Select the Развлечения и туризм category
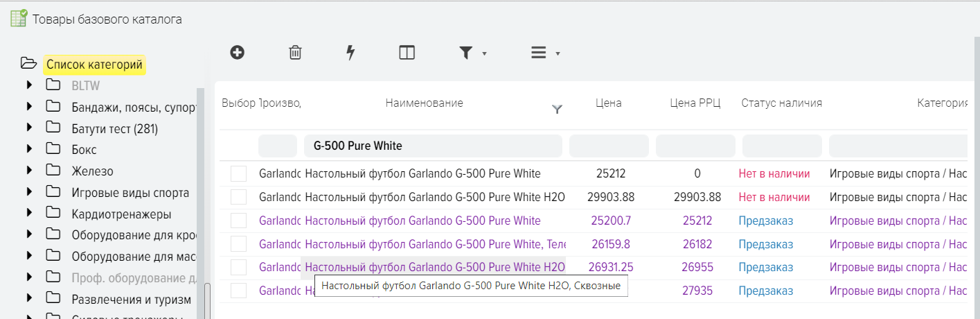This screenshot has width=980, height=319. coord(131,300)
